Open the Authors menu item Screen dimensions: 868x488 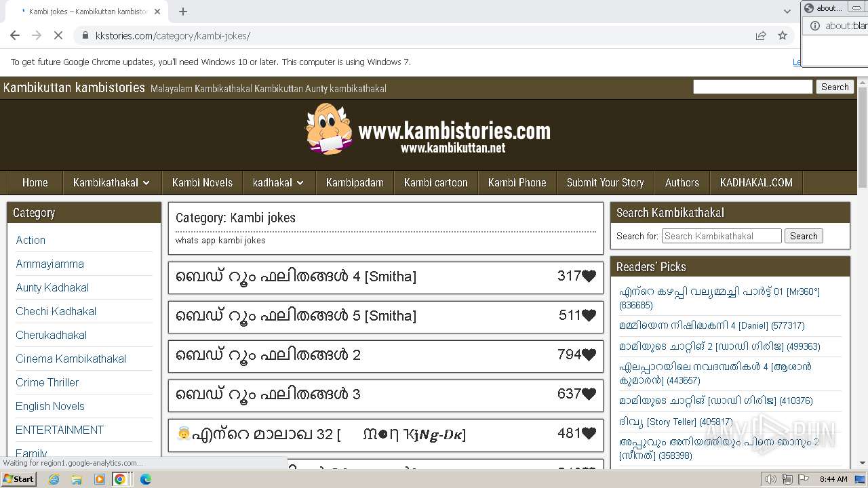click(x=682, y=182)
